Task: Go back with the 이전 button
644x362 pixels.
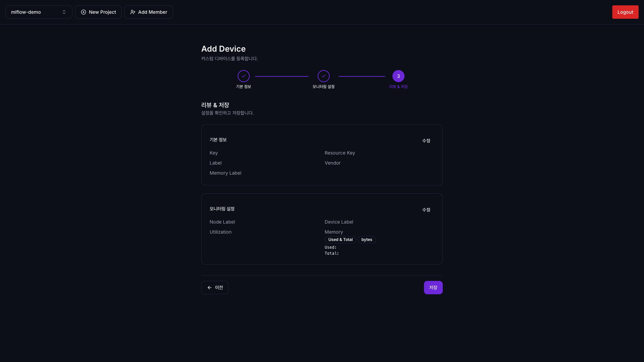Action: (x=215, y=288)
